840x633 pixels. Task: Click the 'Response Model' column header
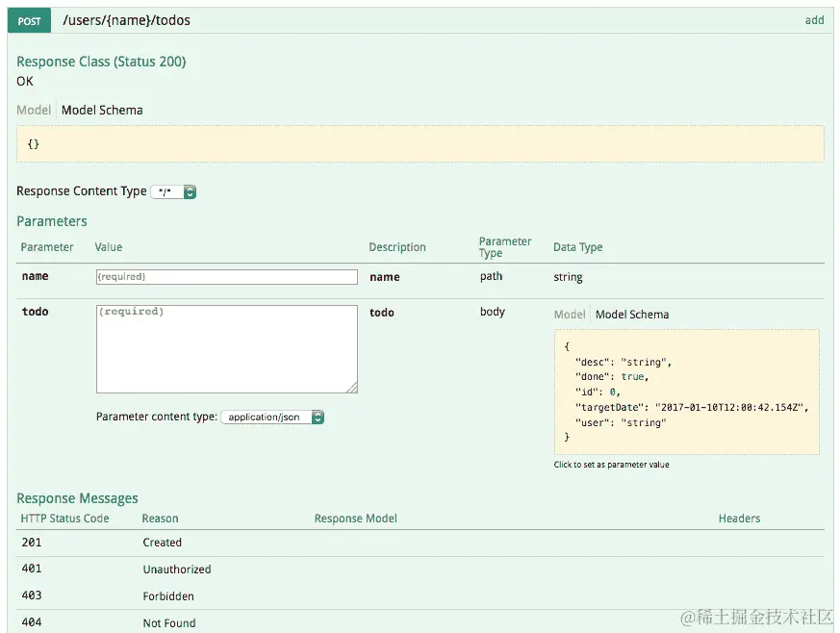tap(356, 519)
